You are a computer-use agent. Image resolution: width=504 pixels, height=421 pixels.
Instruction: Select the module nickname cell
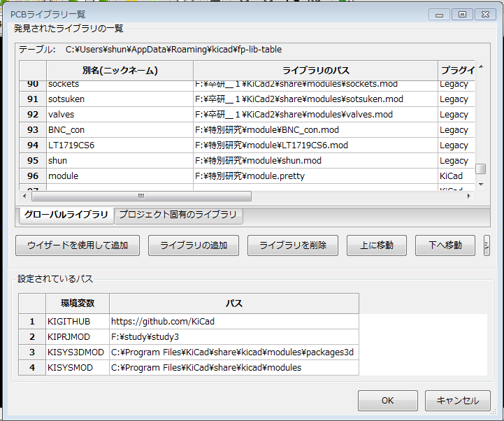(x=120, y=176)
